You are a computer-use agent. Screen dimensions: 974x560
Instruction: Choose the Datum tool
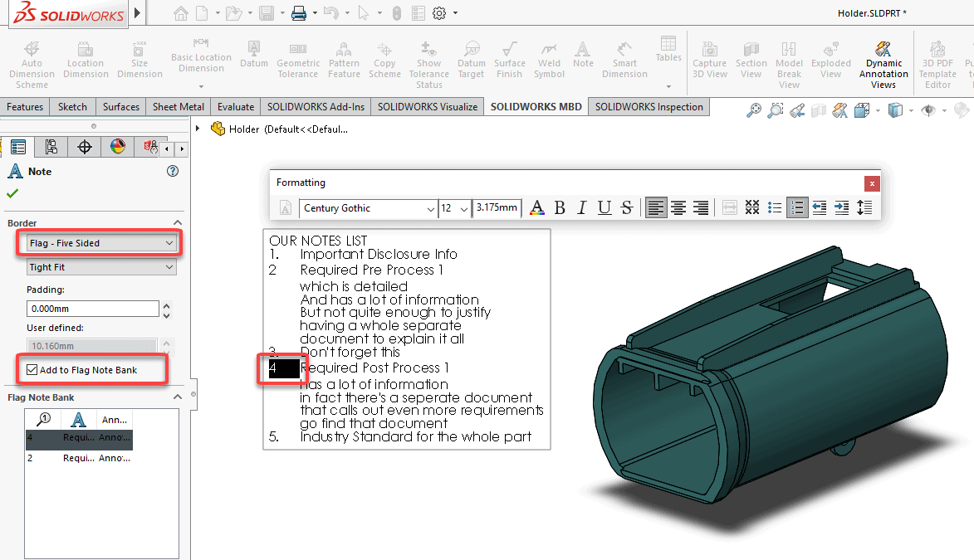pyautogui.click(x=254, y=54)
